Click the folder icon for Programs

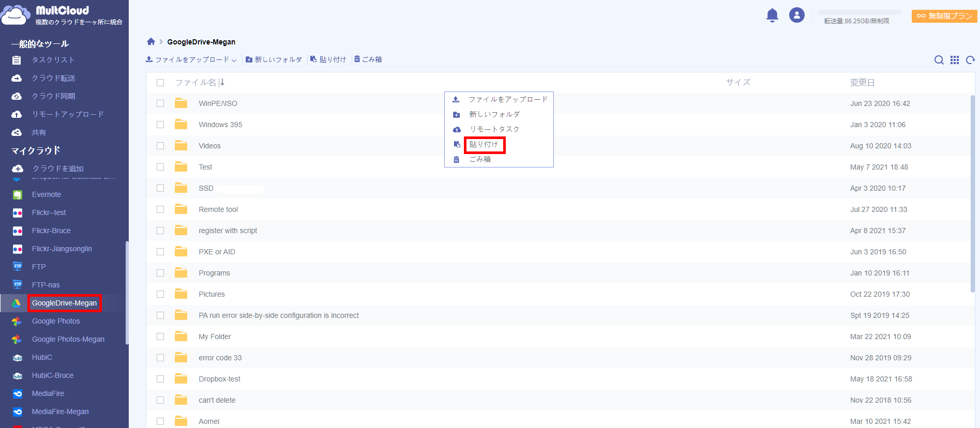181,273
